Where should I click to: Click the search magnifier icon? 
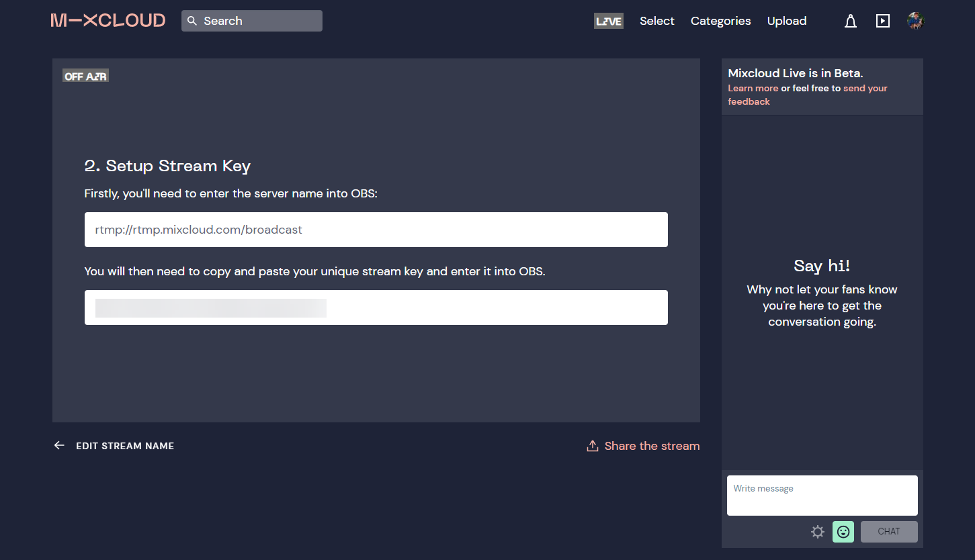[192, 21]
